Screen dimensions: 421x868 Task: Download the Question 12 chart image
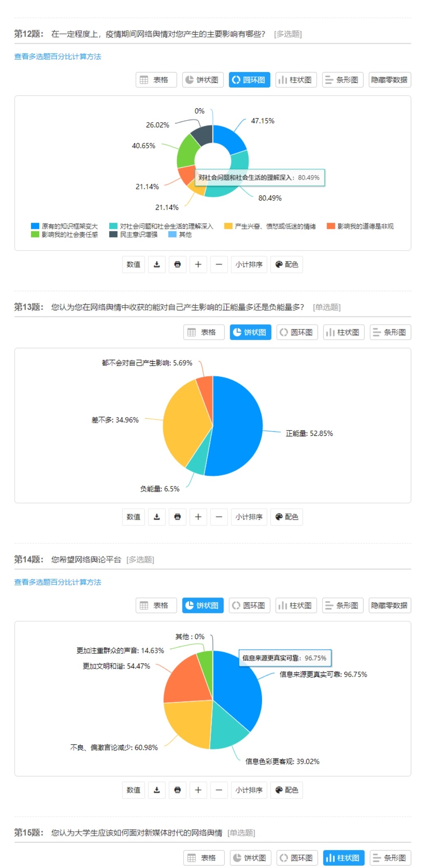157,264
